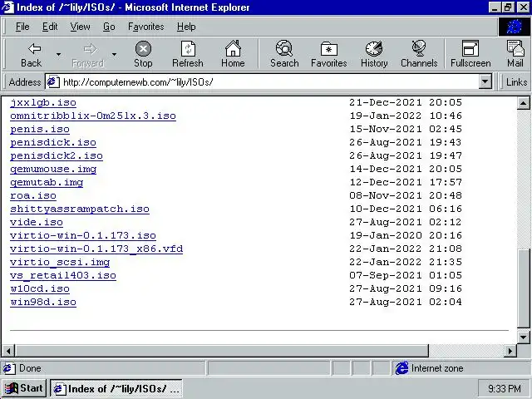Open the Windows Start menu

tap(24, 388)
